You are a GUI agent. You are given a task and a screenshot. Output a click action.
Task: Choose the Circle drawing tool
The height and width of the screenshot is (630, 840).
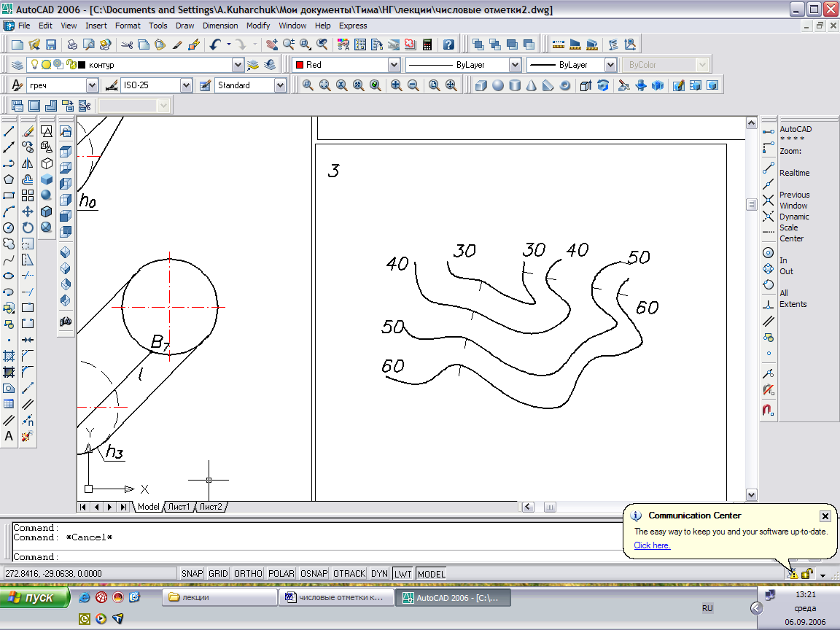(x=9, y=227)
